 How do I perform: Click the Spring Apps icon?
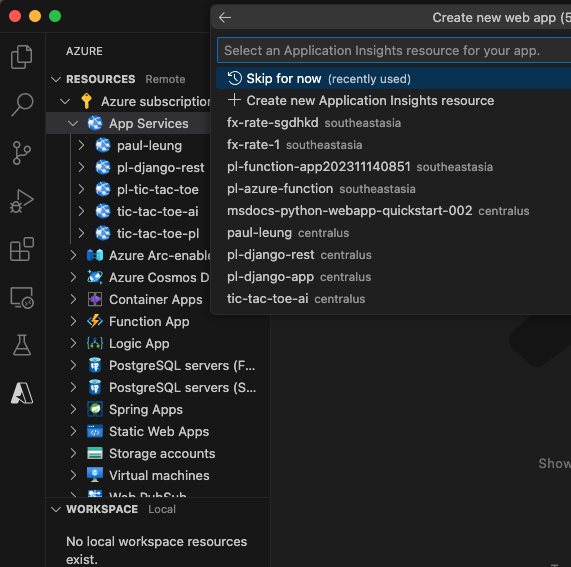[x=95, y=409]
